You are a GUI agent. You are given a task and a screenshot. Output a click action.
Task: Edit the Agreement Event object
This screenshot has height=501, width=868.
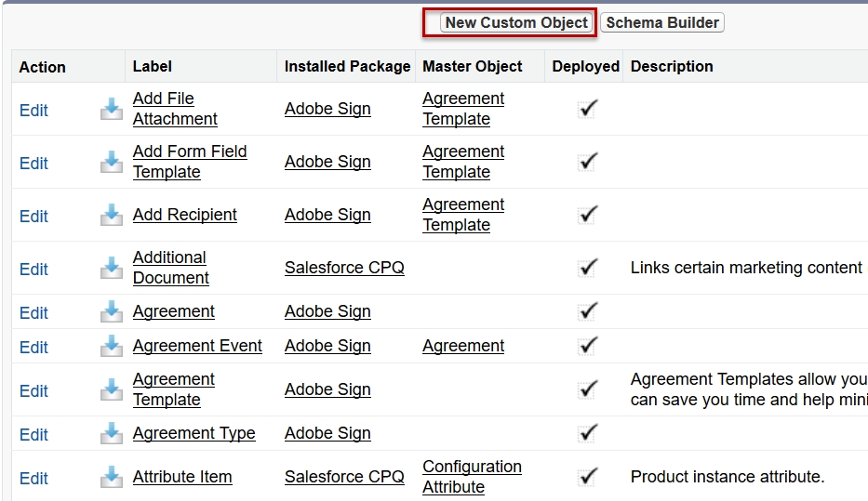(33, 348)
